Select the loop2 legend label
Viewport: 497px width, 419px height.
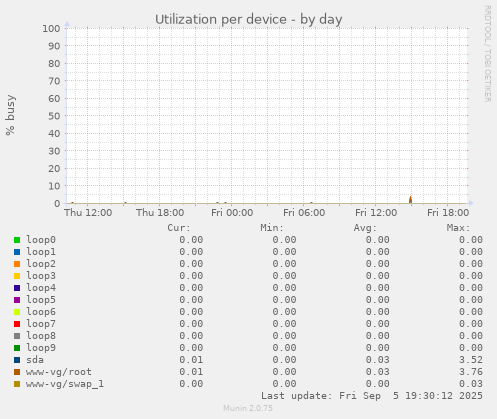tap(41, 264)
